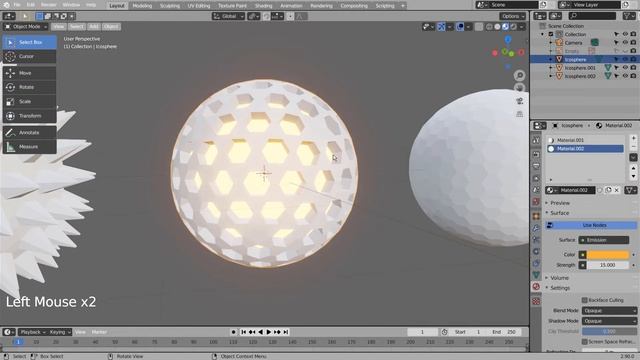Remove material slot with minus
The width and height of the screenshot is (640, 360).
point(633,147)
